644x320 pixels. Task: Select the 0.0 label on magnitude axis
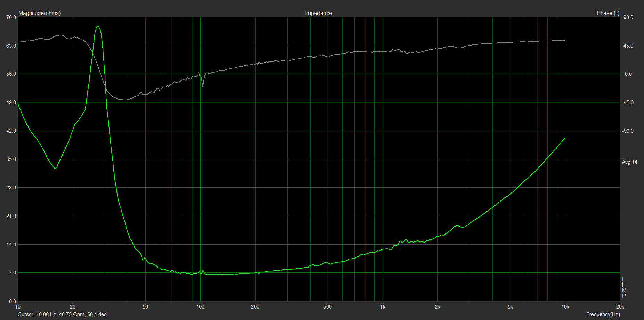(x=13, y=301)
